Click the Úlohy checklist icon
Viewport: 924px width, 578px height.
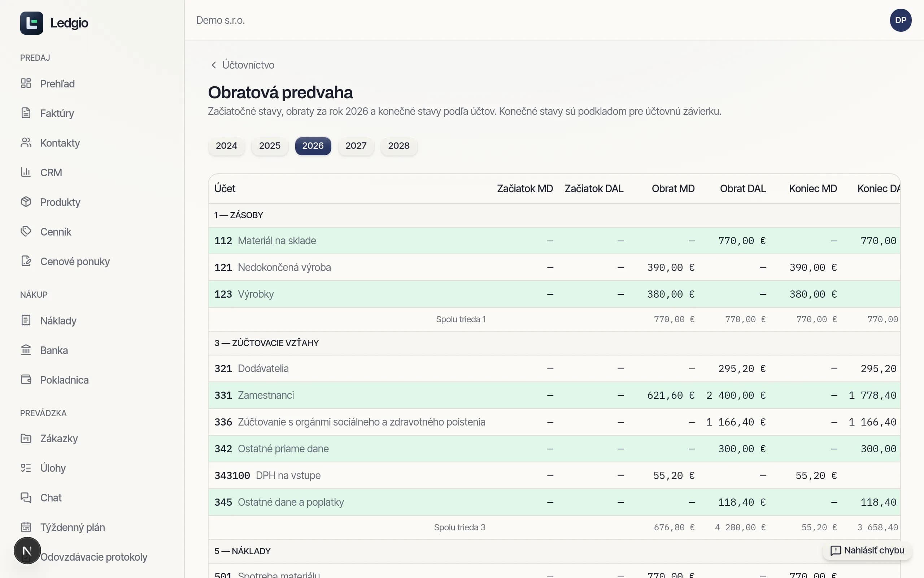point(26,468)
